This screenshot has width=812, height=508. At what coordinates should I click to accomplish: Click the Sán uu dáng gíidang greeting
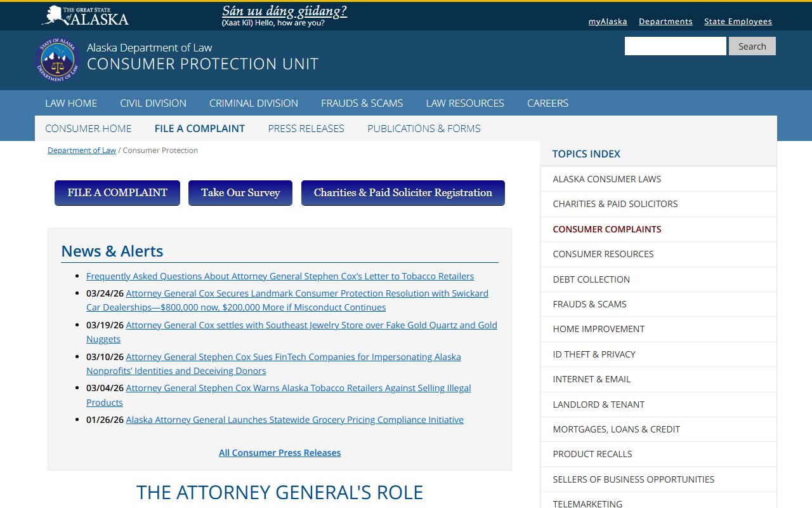pos(284,11)
